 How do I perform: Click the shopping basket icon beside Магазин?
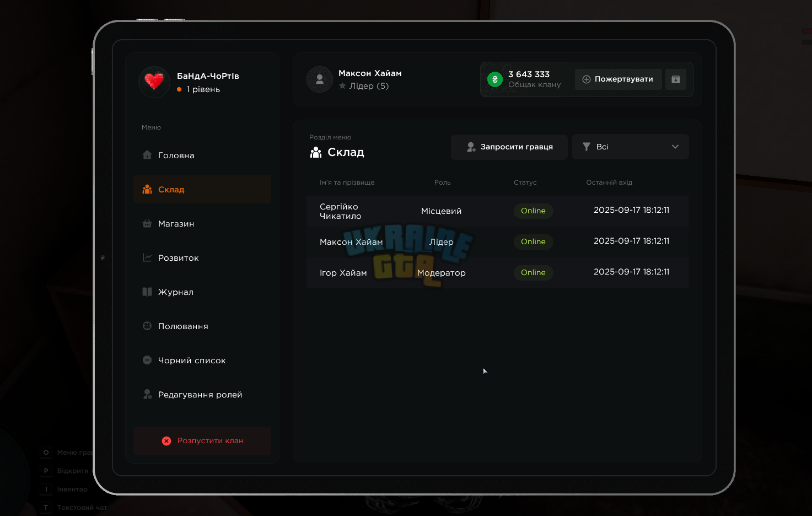point(147,223)
